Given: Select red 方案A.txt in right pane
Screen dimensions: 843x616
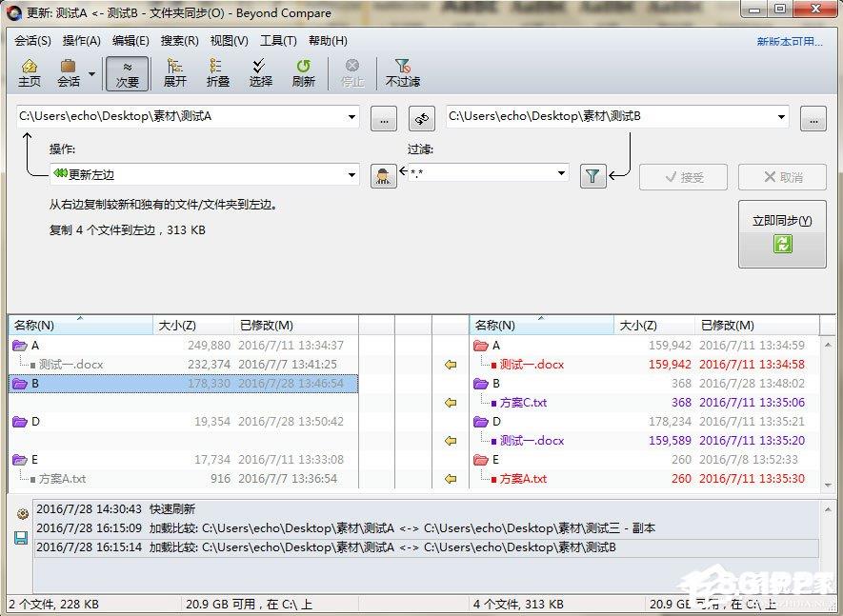Looking at the screenshot, I should [x=645, y=478].
